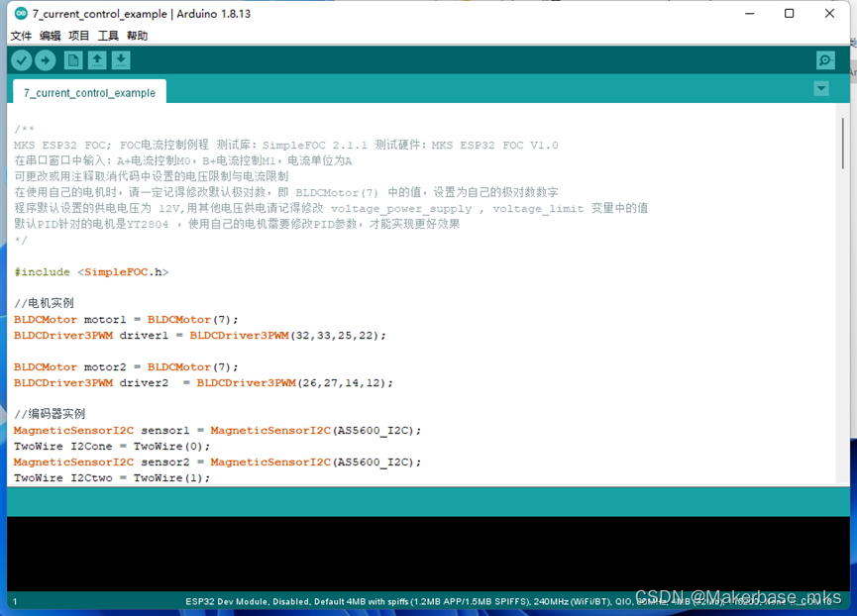
Task: Click the divider between editor and console
Action: tap(426, 502)
